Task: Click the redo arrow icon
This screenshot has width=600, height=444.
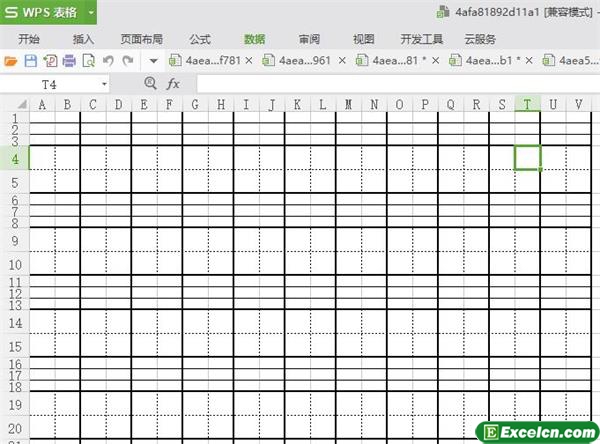Action: tap(128, 60)
